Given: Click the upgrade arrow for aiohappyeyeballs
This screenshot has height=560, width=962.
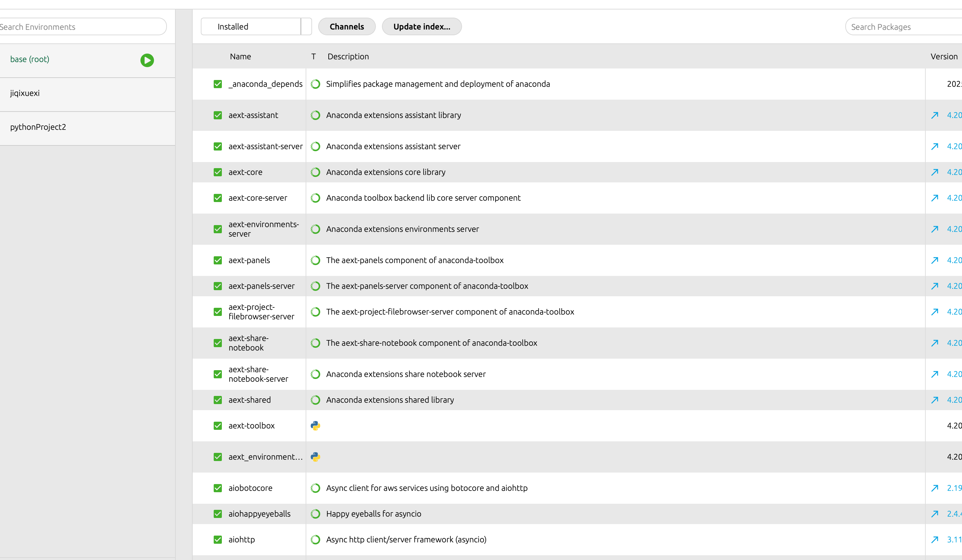Looking at the screenshot, I should 935,514.
